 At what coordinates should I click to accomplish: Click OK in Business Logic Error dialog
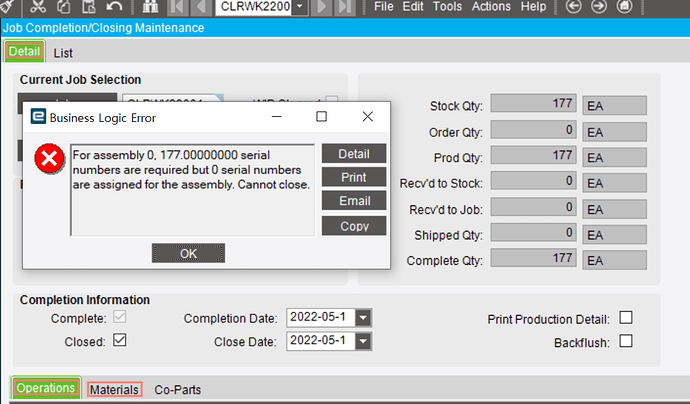[188, 253]
